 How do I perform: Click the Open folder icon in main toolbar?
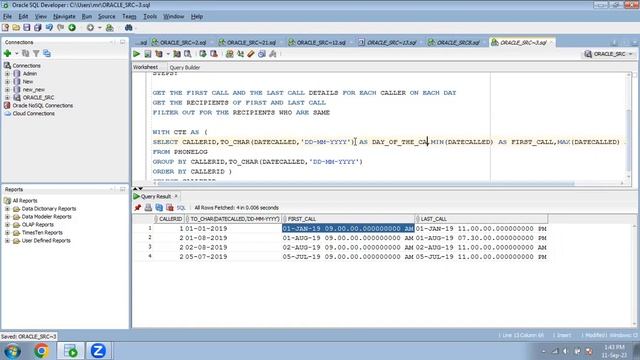click(16, 28)
